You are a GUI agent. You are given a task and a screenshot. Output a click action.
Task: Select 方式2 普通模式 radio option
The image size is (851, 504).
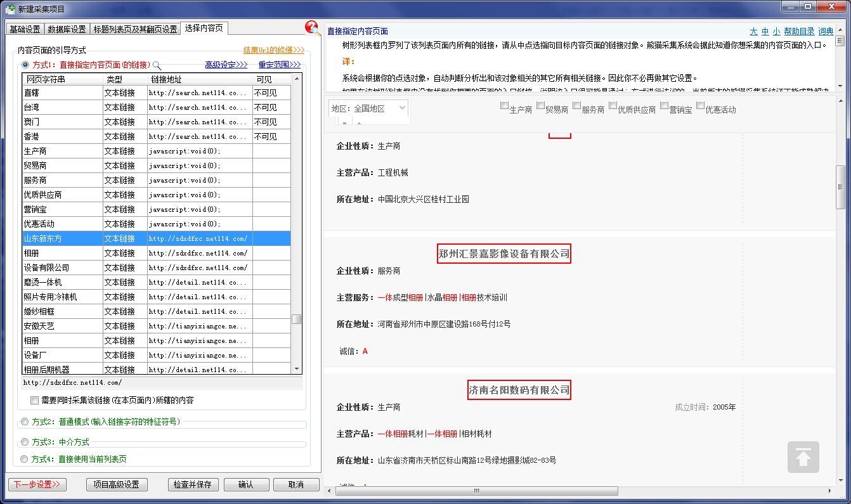coord(25,422)
